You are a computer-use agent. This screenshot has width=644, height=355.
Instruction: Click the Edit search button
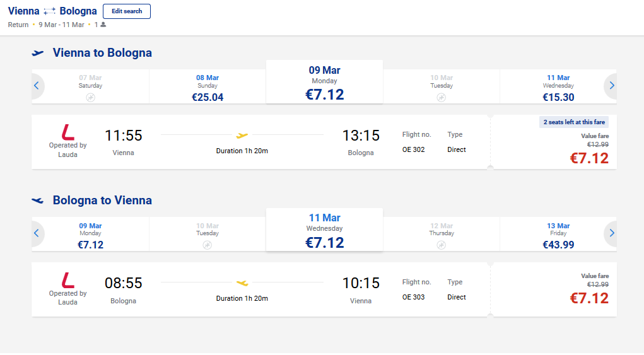(x=127, y=11)
